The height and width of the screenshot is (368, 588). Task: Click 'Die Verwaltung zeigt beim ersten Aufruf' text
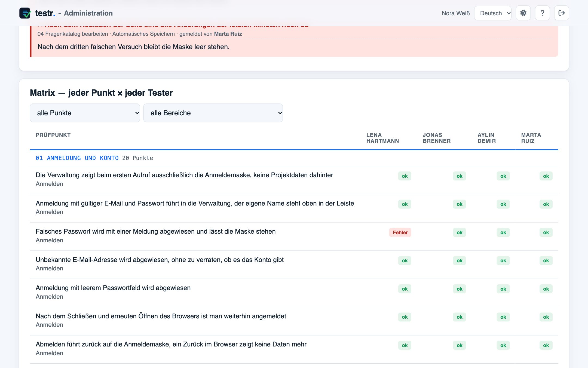point(184,175)
